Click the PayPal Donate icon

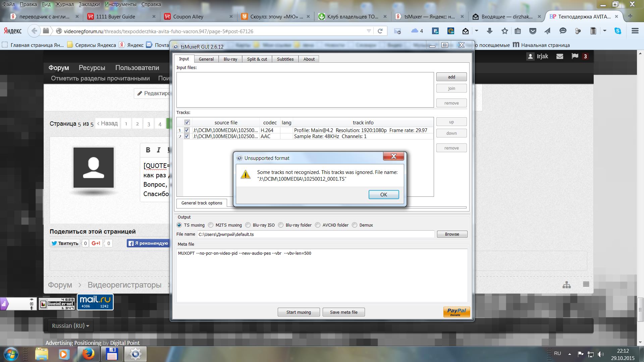pyautogui.click(x=457, y=312)
